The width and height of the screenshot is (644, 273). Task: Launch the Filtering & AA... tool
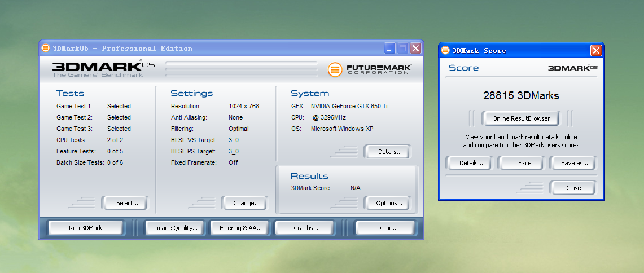(240, 228)
